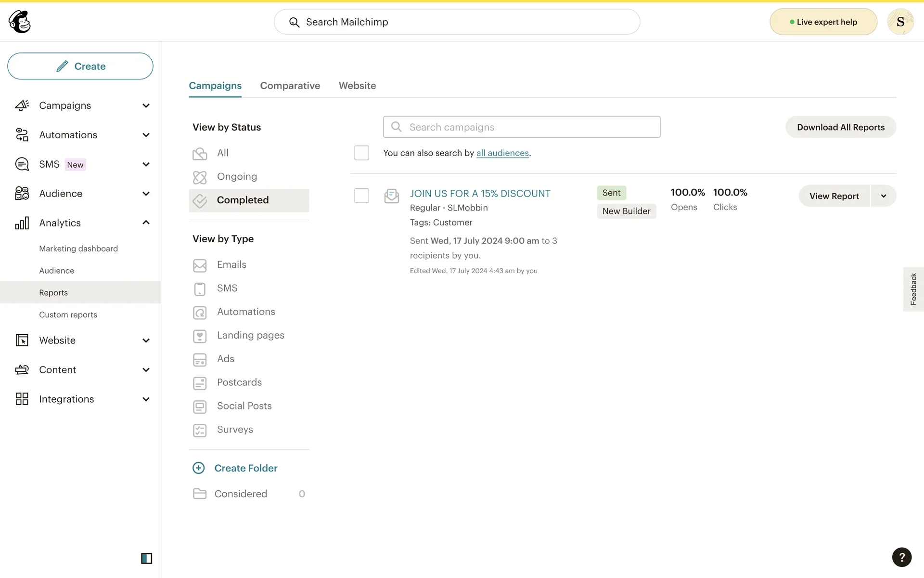Open the dropdown arrow beside View Report

(x=883, y=196)
